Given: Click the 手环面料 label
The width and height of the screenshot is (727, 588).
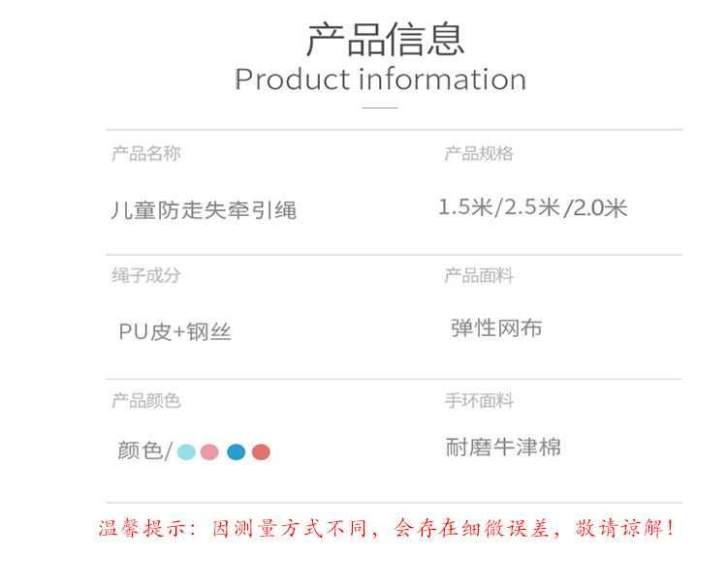Looking at the screenshot, I should [479, 400].
